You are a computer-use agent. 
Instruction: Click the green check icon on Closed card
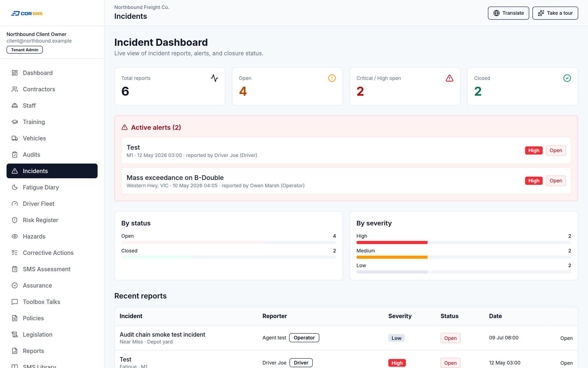pyautogui.click(x=567, y=78)
